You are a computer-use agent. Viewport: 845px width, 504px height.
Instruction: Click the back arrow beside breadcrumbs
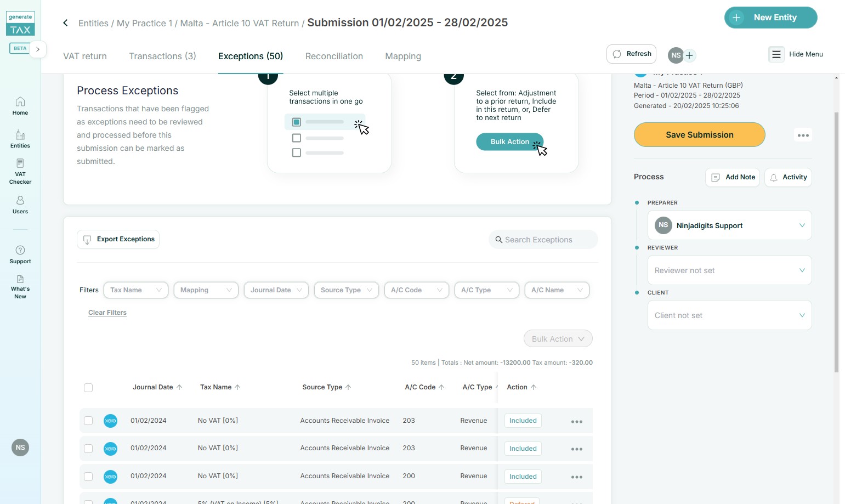point(65,23)
